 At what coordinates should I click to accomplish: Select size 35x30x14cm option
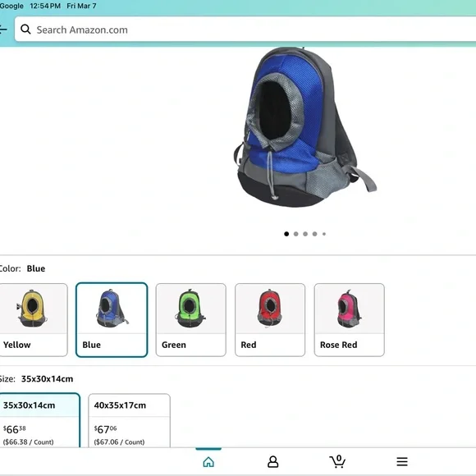tap(39, 420)
